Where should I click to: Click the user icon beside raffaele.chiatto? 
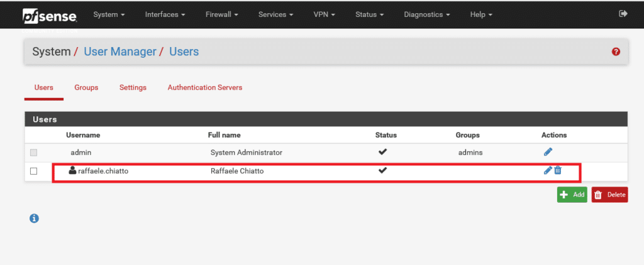(x=72, y=170)
